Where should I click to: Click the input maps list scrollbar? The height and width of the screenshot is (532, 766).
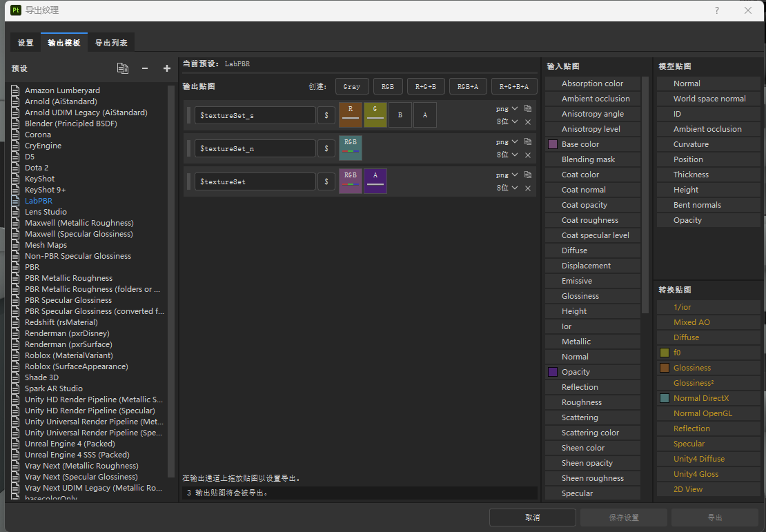tap(645, 195)
